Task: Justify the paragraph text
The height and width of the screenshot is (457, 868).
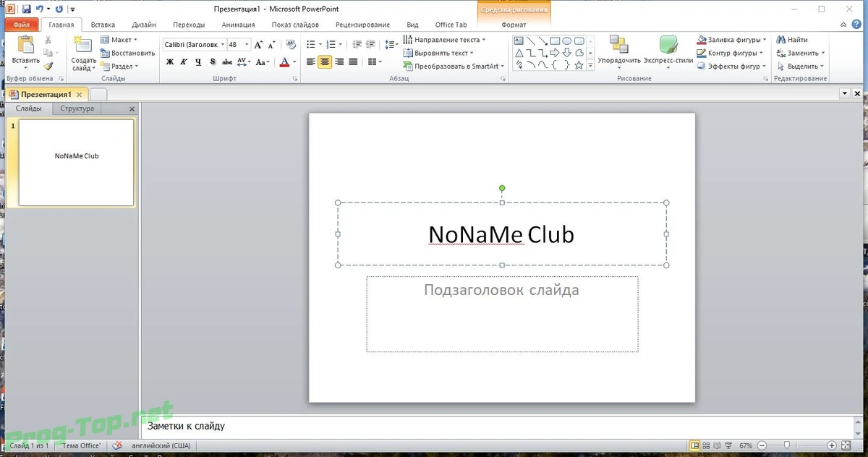Action: [x=352, y=62]
